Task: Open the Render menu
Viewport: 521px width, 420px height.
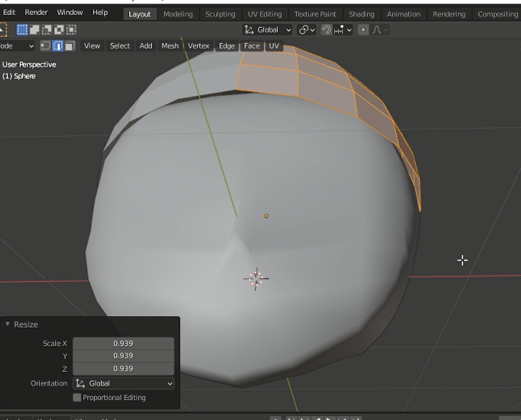Action: click(36, 12)
